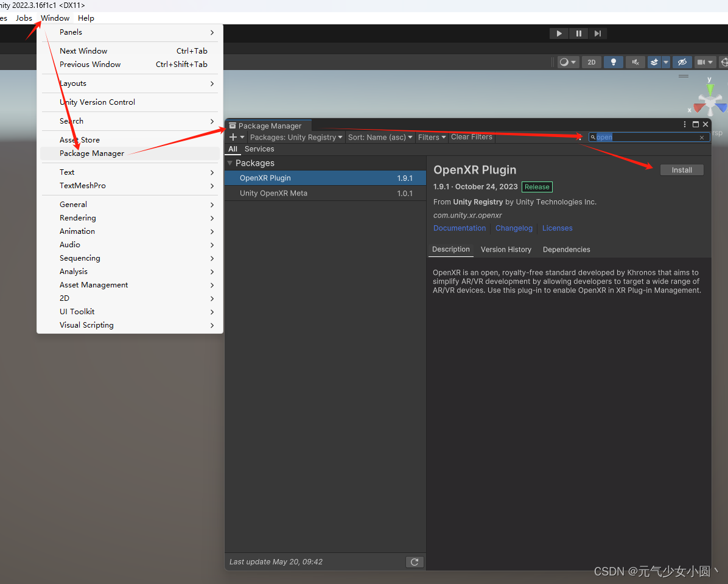Choose Unity Version Control menu item
This screenshot has height=584, width=728.
click(130, 102)
